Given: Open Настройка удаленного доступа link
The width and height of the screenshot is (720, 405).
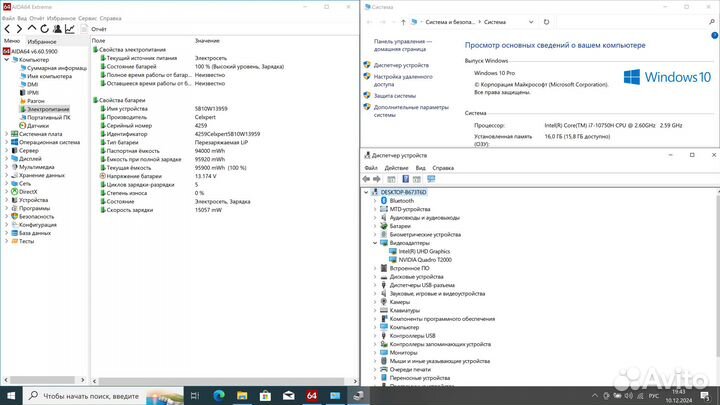Looking at the screenshot, I should coord(403,81).
